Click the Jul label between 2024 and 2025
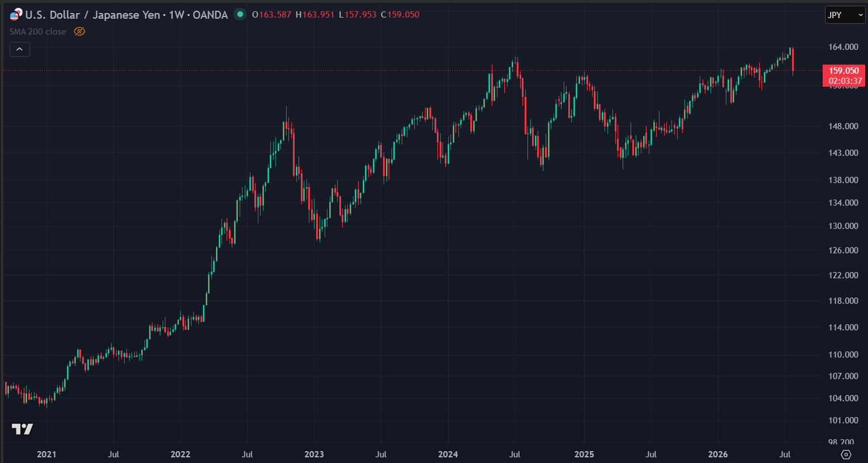This screenshot has width=868, height=463. tap(514, 454)
